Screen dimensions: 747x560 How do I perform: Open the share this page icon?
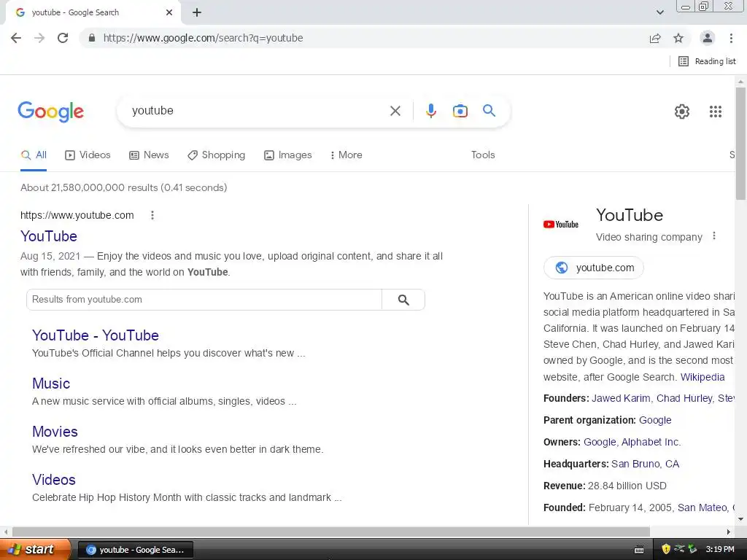point(655,38)
